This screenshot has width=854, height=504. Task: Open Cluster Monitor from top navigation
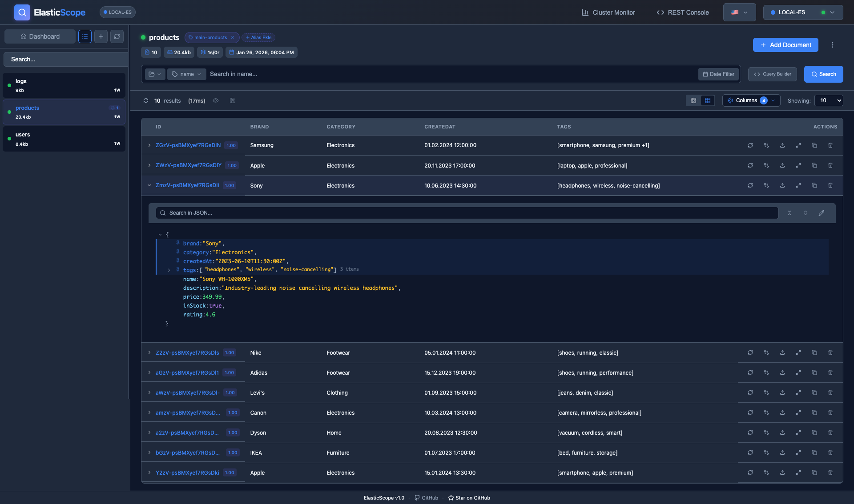pyautogui.click(x=608, y=12)
